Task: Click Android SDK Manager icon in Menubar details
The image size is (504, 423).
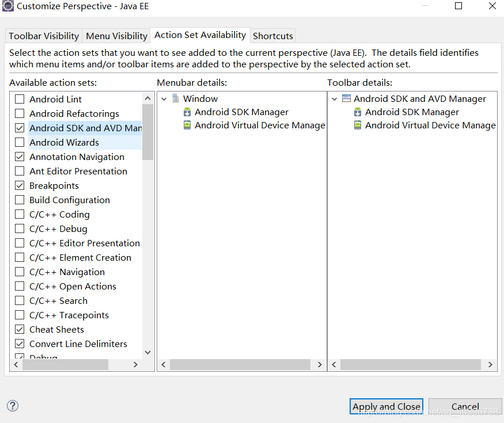Action: pos(187,112)
